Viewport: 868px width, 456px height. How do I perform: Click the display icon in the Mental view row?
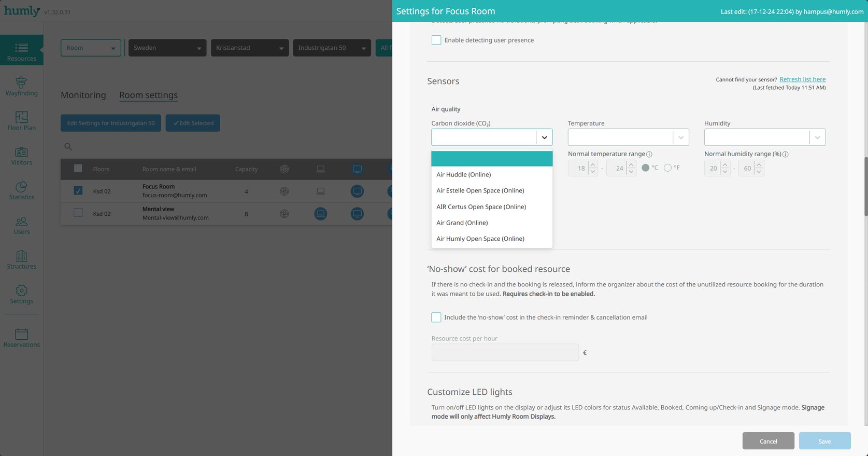coord(357,214)
